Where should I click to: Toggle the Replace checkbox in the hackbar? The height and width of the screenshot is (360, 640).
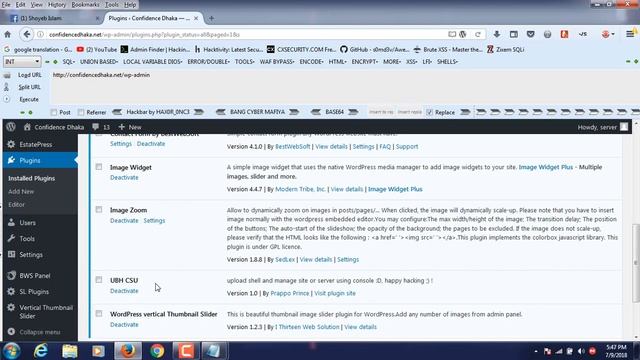(429, 112)
